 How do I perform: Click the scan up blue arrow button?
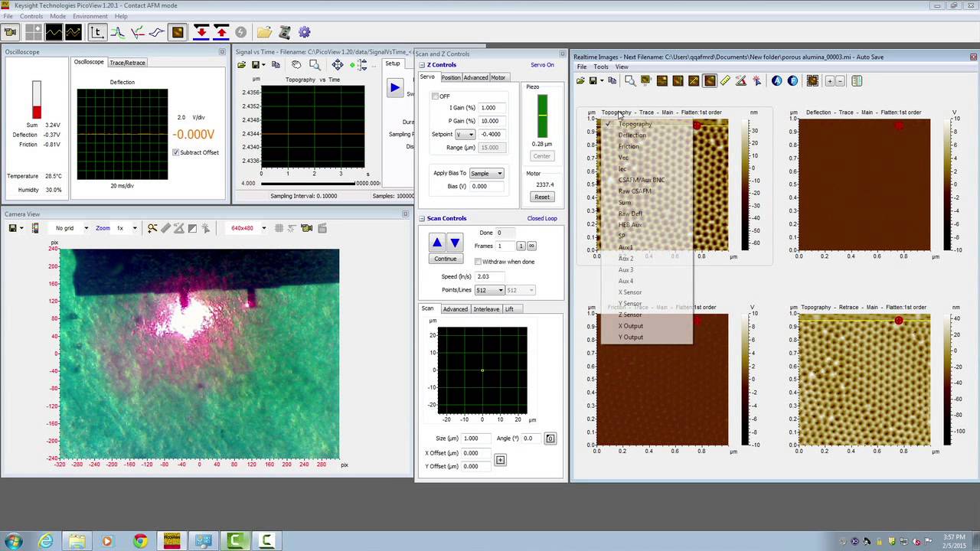[436, 243]
